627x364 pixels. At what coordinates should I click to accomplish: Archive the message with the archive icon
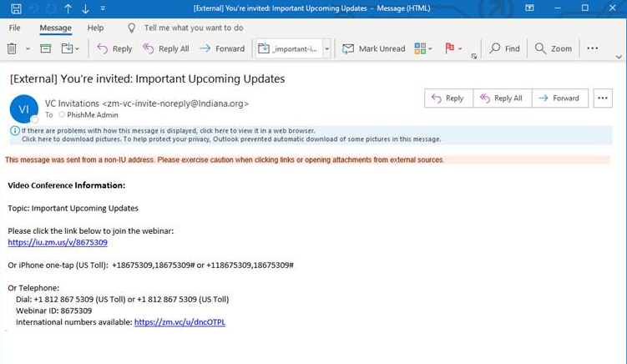pos(46,48)
